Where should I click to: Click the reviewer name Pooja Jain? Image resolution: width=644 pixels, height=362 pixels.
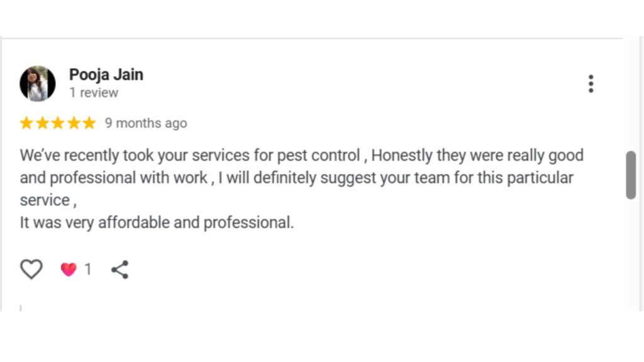[106, 75]
